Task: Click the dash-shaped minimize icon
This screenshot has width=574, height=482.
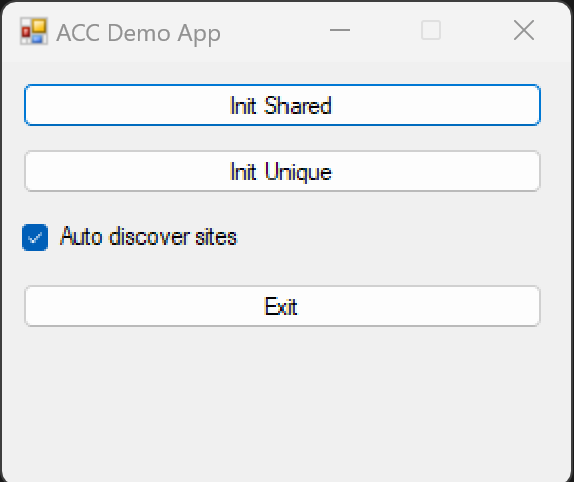Action: 340,30
